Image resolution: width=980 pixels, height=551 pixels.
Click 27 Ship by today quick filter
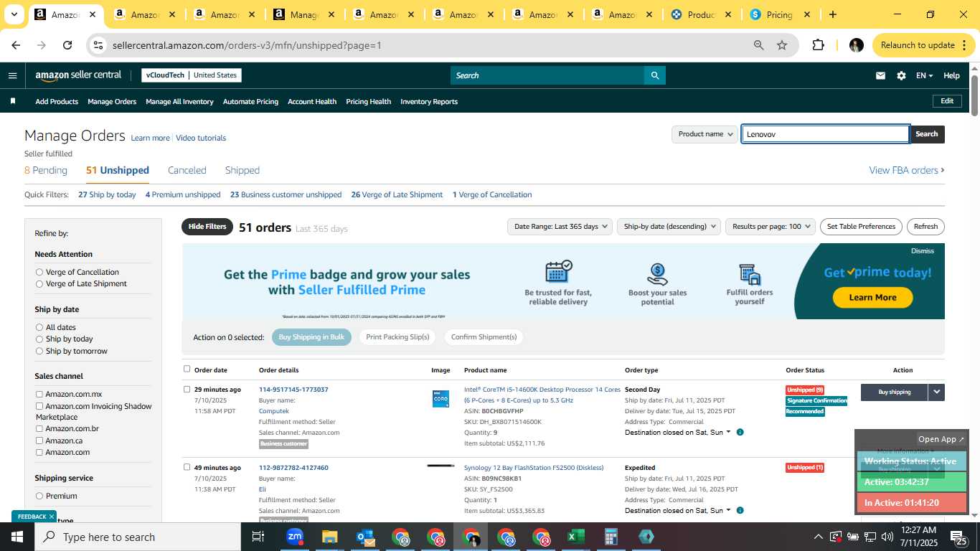tap(107, 195)
